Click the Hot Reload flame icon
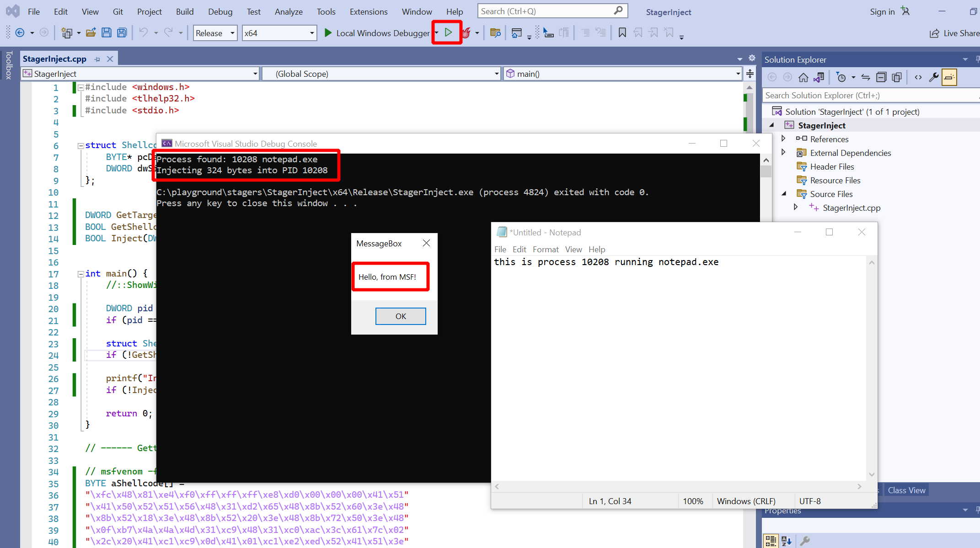Screen dimensions: 980x548 (466, 33)
